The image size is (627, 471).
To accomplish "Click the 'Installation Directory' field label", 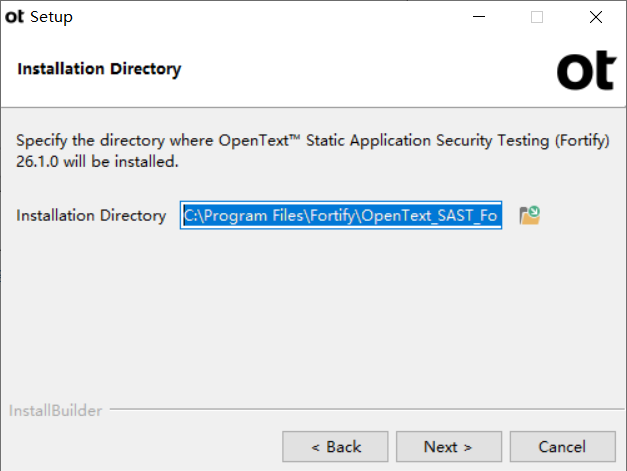I will click(x=91, y=216).
